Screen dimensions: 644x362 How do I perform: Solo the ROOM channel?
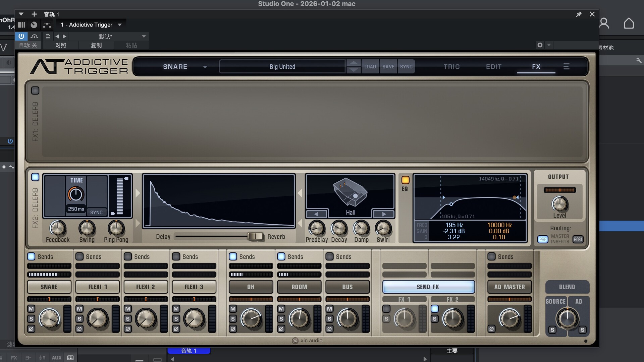tap(281, 319)
